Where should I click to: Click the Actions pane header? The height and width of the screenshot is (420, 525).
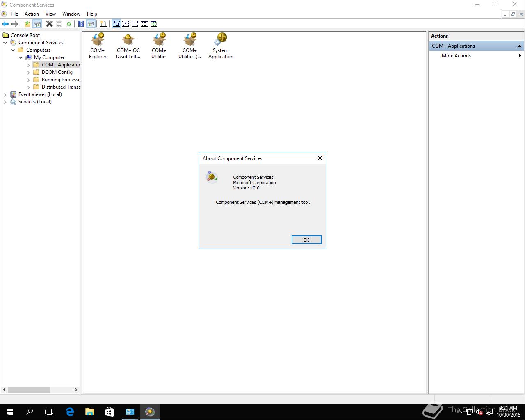477,36
